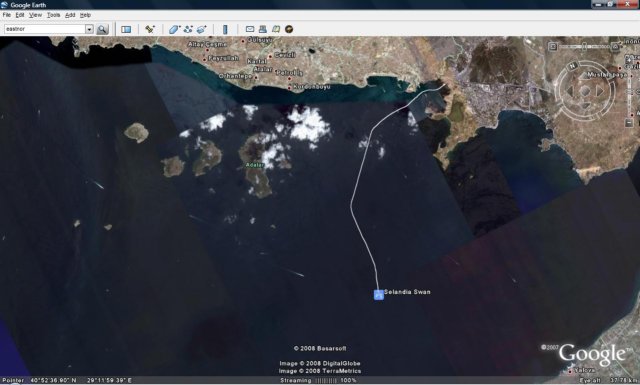Expand the View menu
The image size is (640, 385).
35,15
